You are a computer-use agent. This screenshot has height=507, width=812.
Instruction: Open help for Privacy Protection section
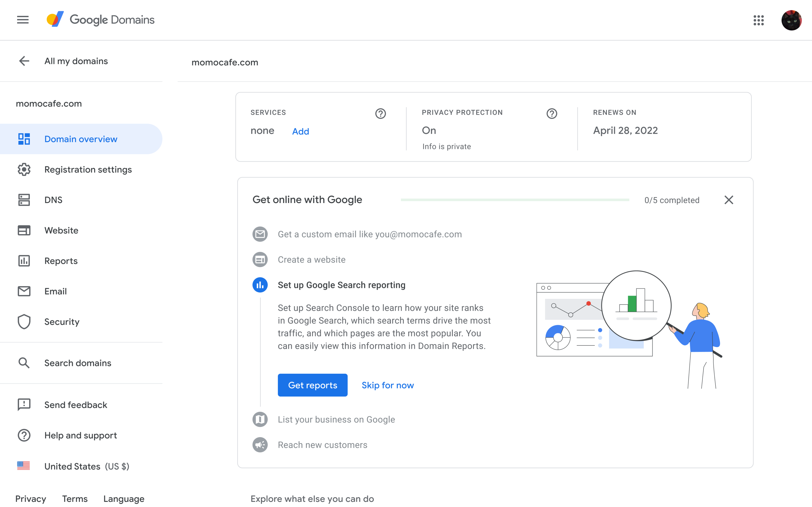click(552, 114)
